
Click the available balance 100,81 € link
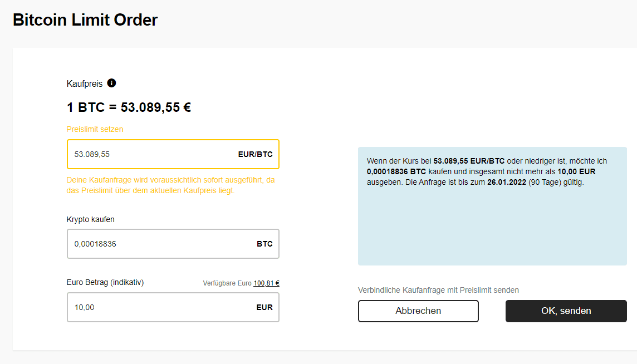pos(266,283)
